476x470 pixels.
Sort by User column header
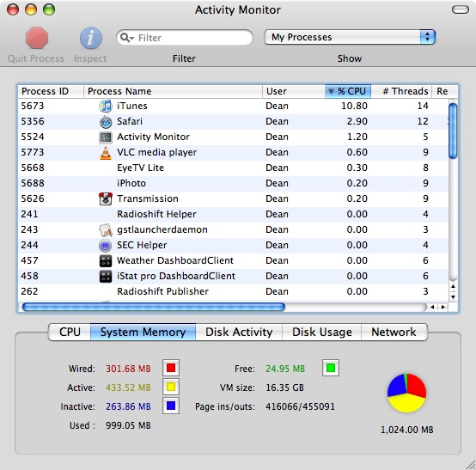[x=294, y=91]
